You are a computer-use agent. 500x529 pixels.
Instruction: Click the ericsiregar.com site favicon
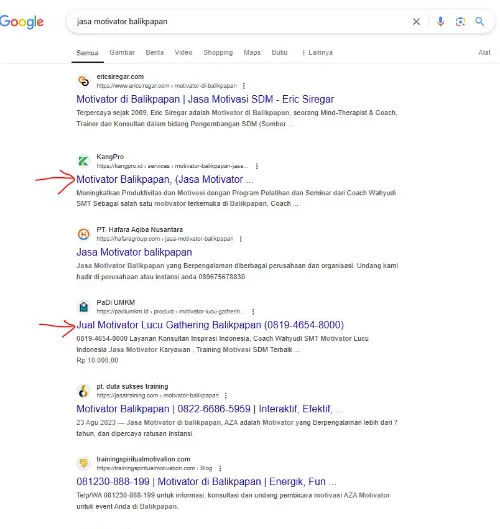[84, 81]
